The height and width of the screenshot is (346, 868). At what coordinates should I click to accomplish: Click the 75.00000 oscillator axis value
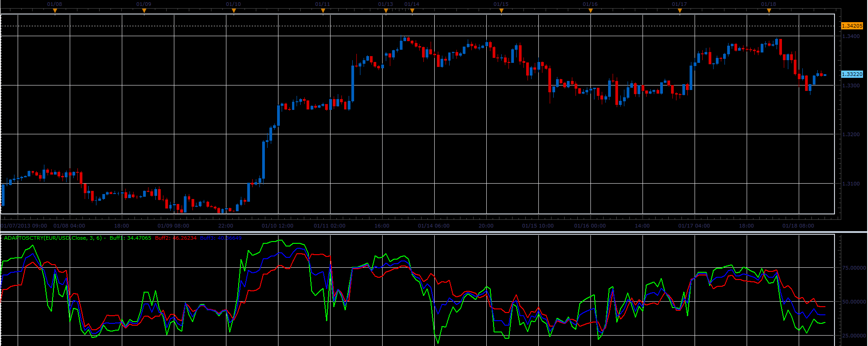[x=854, y=268]
